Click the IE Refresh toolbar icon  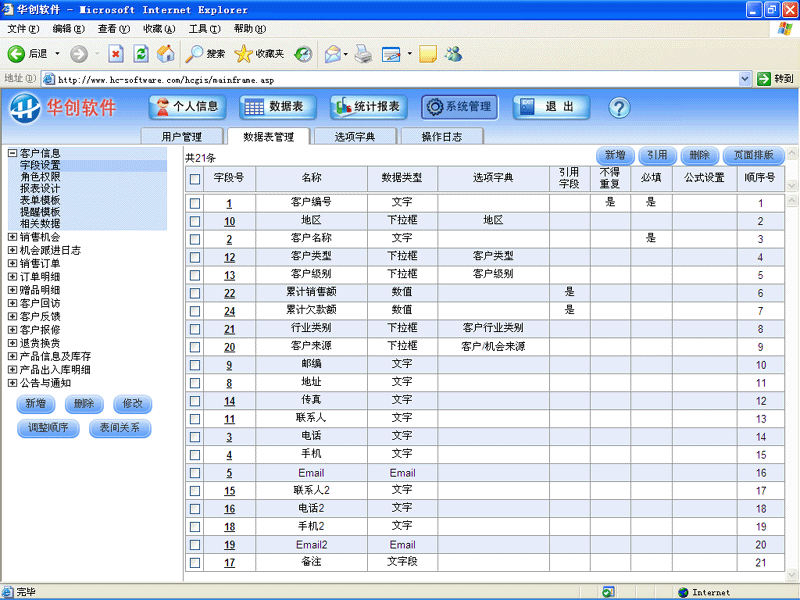click(x=141, y=53)
